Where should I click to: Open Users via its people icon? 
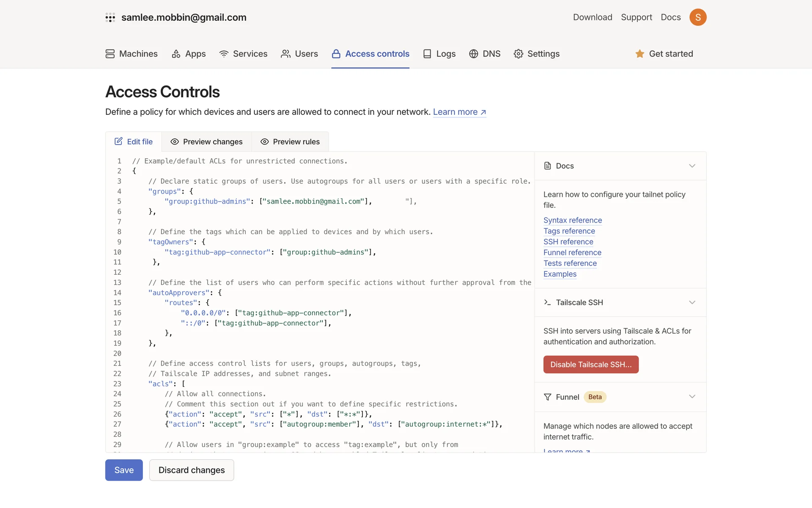(286, 54)
